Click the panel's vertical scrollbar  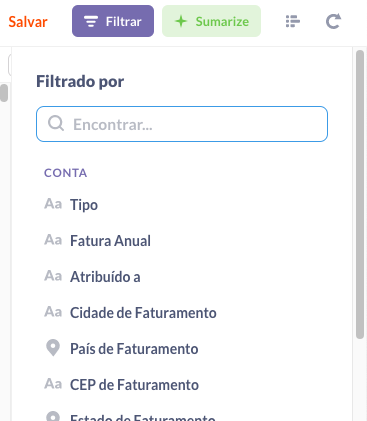coord(360,194)
